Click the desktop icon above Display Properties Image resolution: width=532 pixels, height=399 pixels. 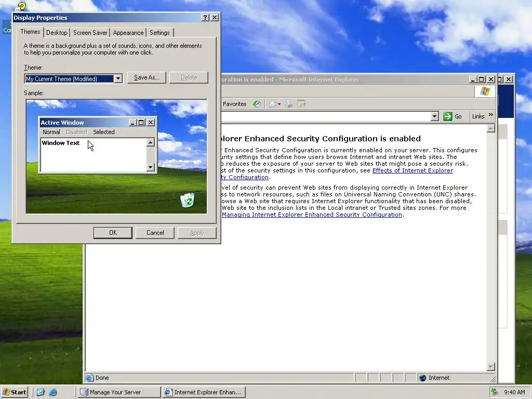pos(21,7)
